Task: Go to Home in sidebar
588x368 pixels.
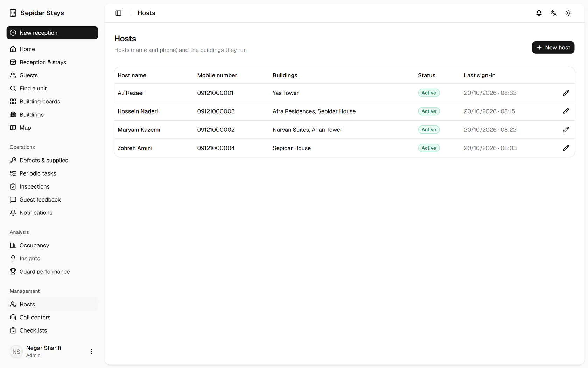Action: pyautogui.click(x=52, y=49)
